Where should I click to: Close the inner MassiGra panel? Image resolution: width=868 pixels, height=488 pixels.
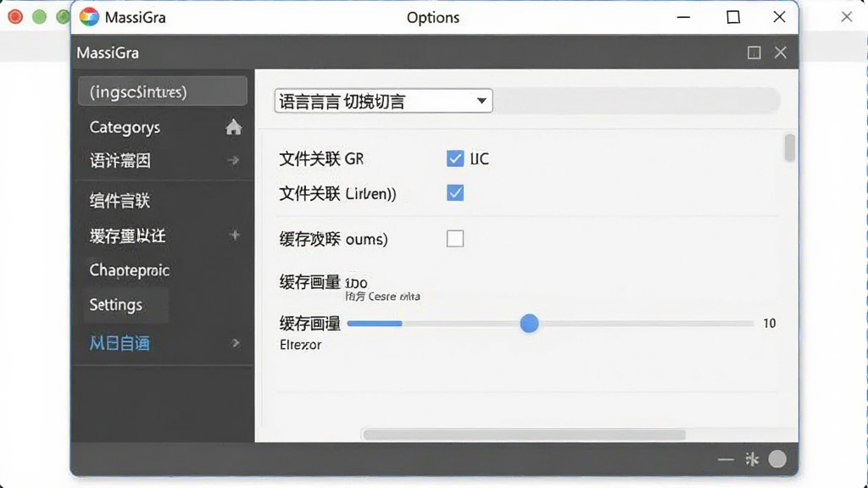781,53
